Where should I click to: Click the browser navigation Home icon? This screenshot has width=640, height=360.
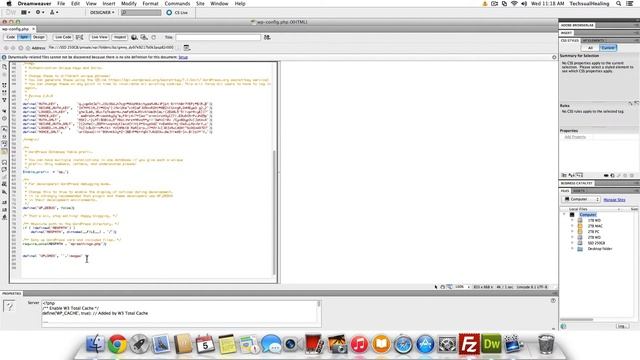click(28, 48)
